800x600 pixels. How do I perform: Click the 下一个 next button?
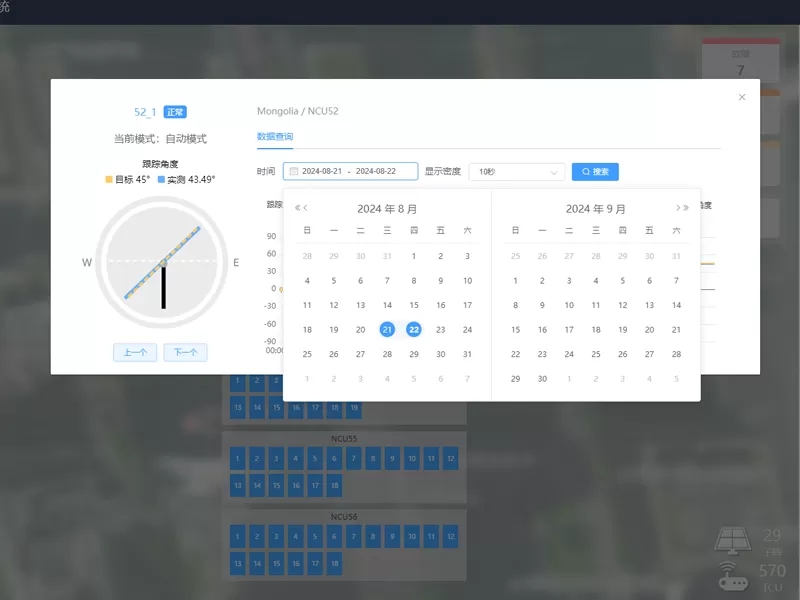pos(185,352)
